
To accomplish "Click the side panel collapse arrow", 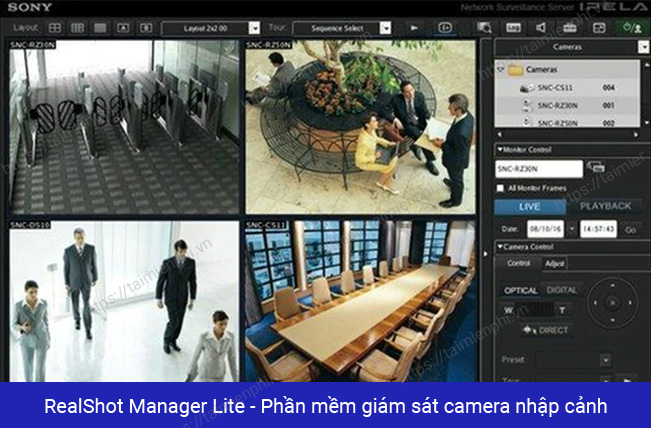I will click(x=485, y=253).
